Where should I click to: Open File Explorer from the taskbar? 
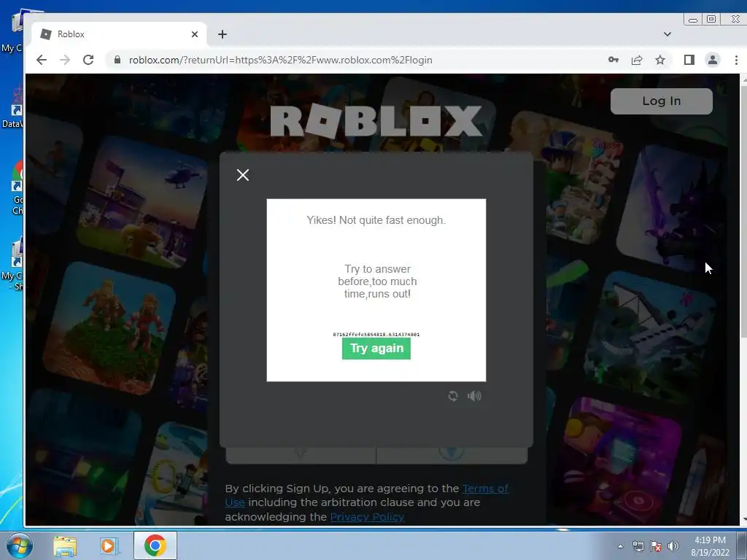point(65,545)
